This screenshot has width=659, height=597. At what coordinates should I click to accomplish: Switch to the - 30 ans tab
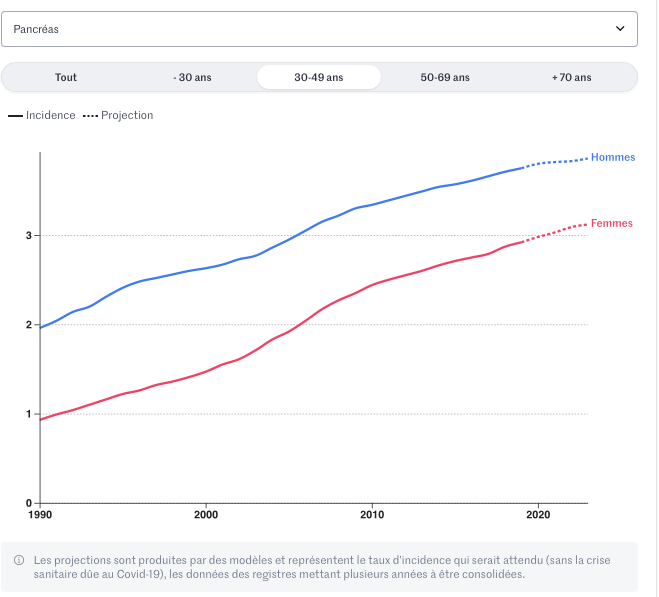pyautogui.click(x=192, y=77)
